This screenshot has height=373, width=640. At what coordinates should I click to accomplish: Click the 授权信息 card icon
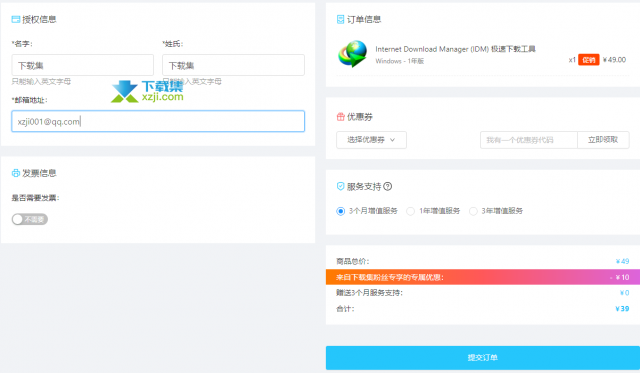point(16,19)
